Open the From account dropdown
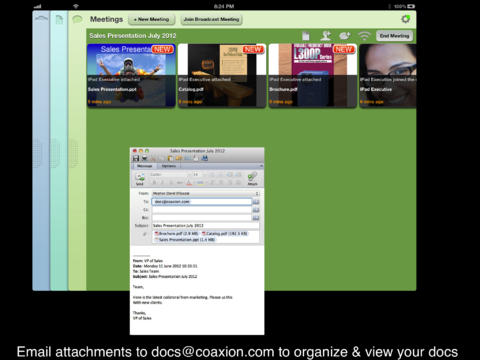This screenshot has height=360, width=480. click(206, 193)
